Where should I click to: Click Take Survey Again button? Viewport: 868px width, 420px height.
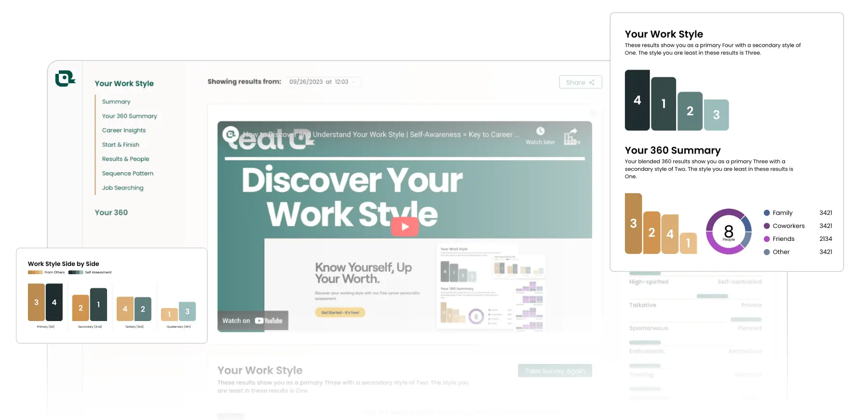tap(555, 371)
